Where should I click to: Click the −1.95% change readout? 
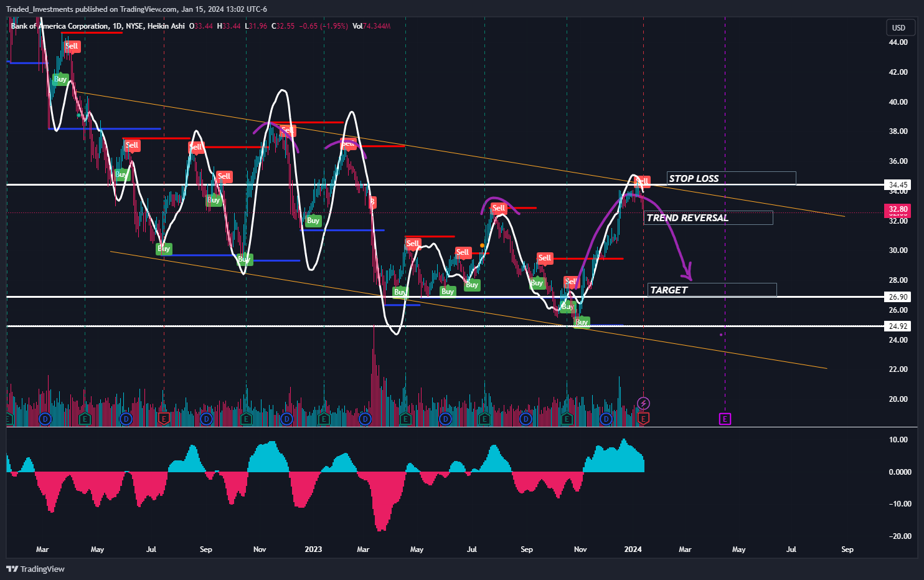[x=334, y=26]
